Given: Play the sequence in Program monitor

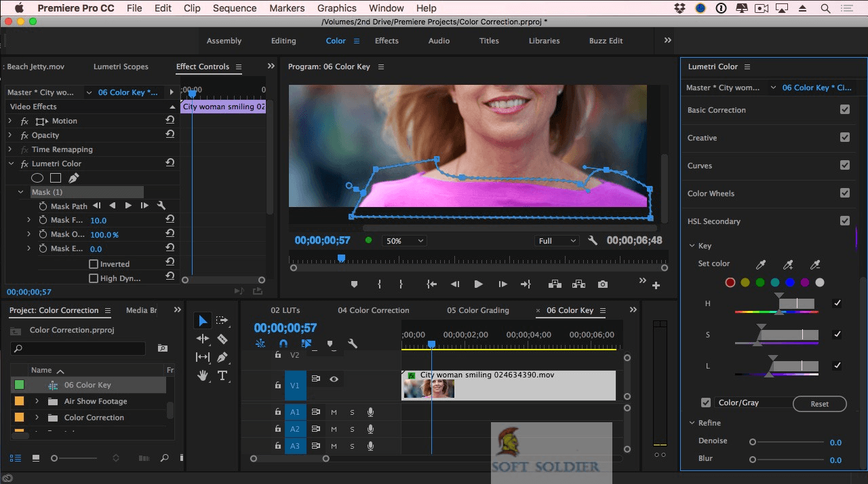Looking at the screenshot, I should (x=478, y=284).
